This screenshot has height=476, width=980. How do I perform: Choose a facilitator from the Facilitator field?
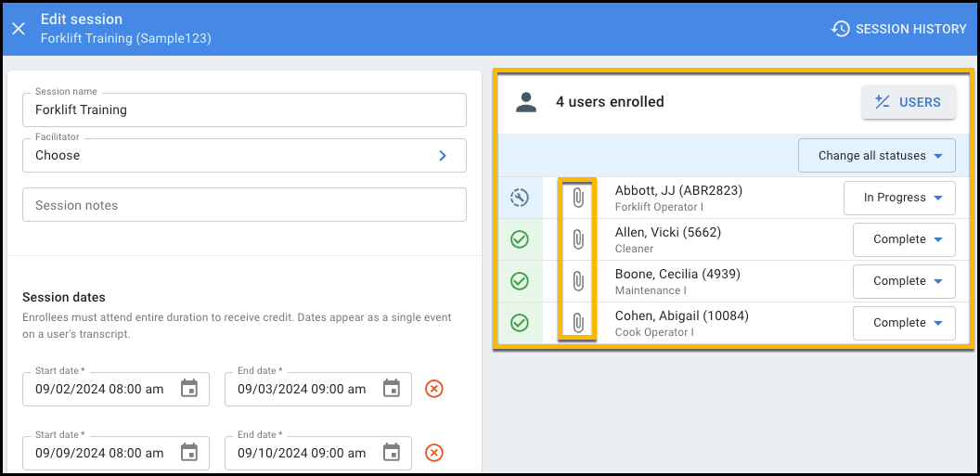coord(244,156)
